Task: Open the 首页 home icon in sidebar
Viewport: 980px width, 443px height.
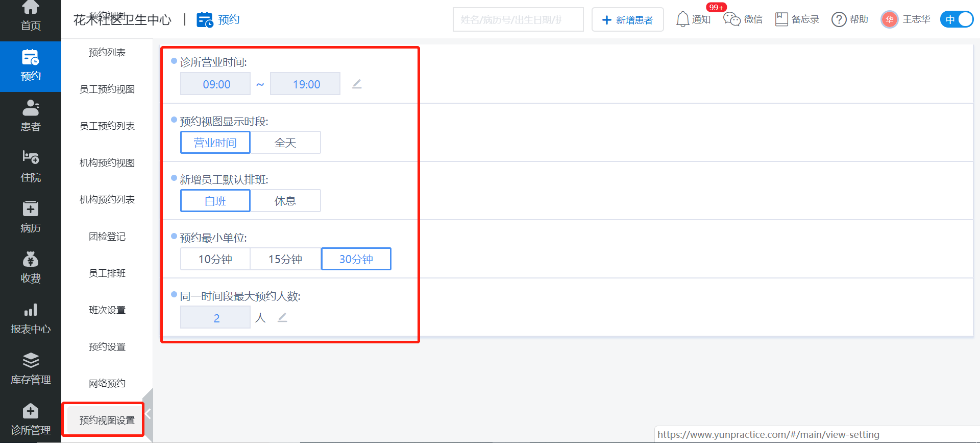Action: click(x=31, y=7)
